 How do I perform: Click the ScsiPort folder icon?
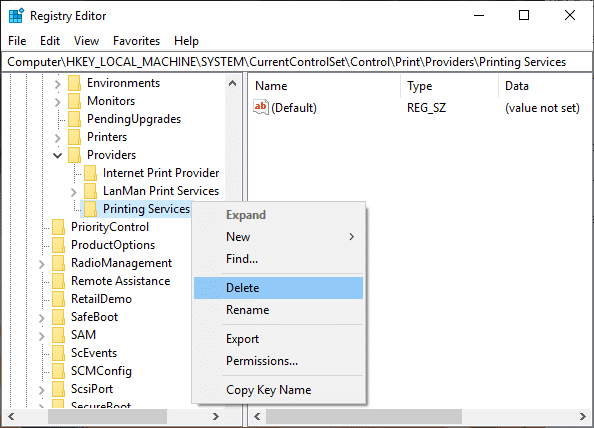tap(58, 389)
